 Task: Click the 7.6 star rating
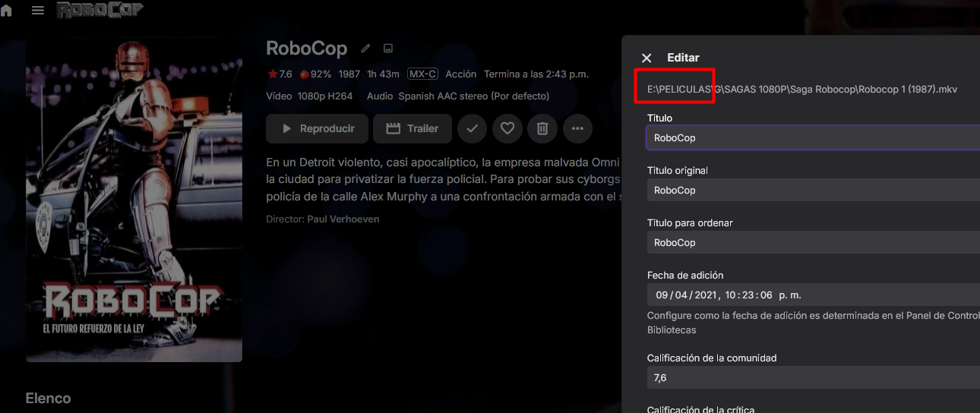coord(280,74)
